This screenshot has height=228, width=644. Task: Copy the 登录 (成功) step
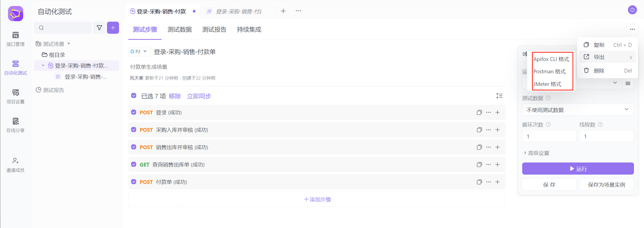pyautogui.click(x=479, y=112)
